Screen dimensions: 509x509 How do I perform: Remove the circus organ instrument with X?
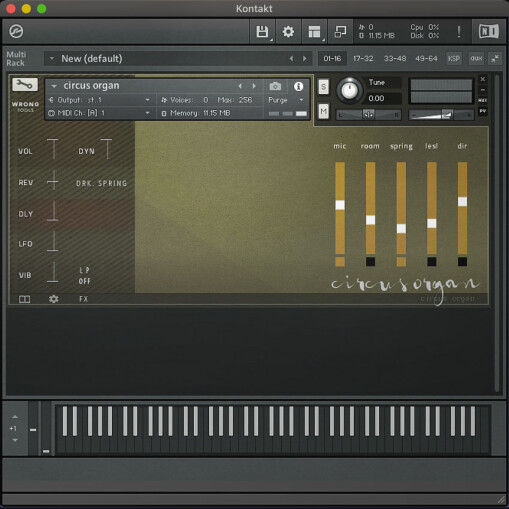tap(483, 79)
